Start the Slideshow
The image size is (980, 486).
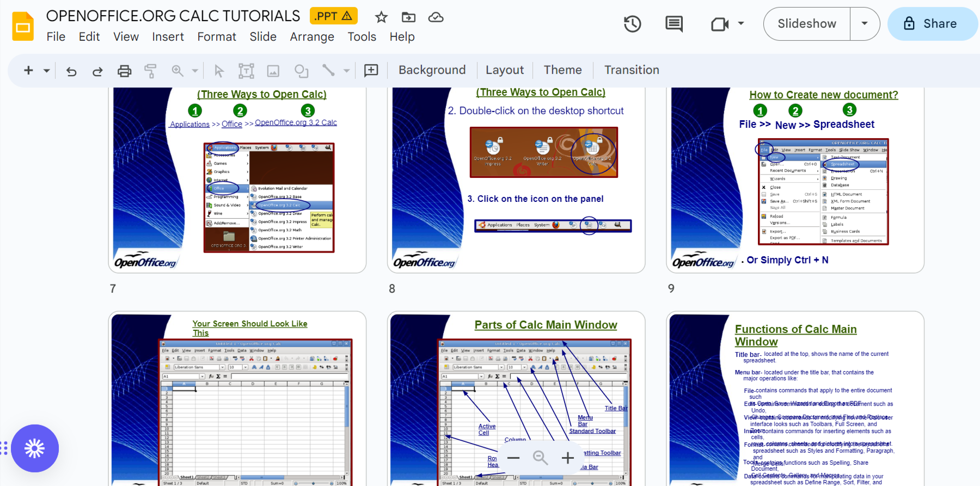807,24
